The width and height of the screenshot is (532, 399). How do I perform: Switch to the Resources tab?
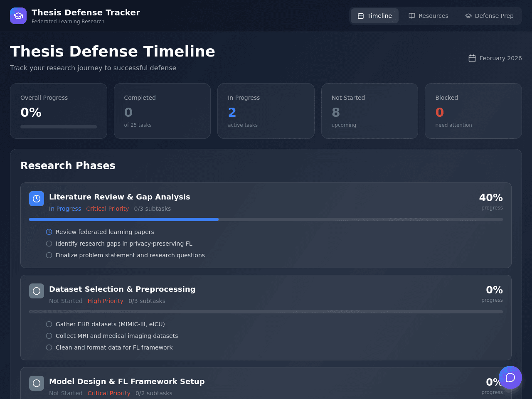tap(428, 16)
